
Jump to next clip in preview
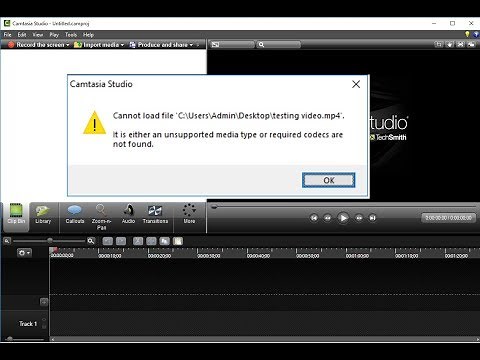372,218
